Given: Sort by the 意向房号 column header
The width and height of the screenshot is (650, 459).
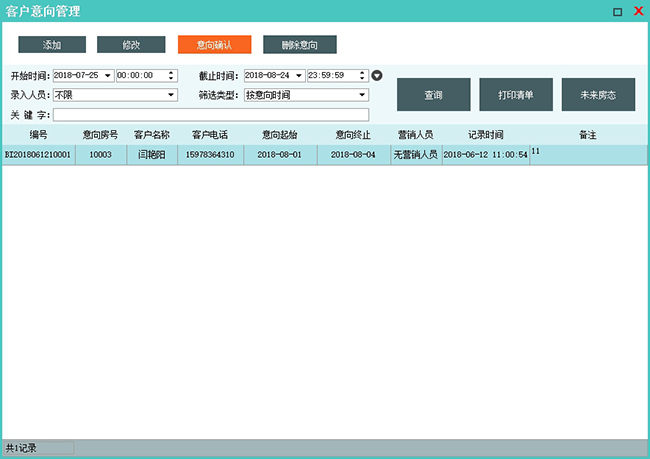Looking at the screenshot, I should [x=100, y=134].
